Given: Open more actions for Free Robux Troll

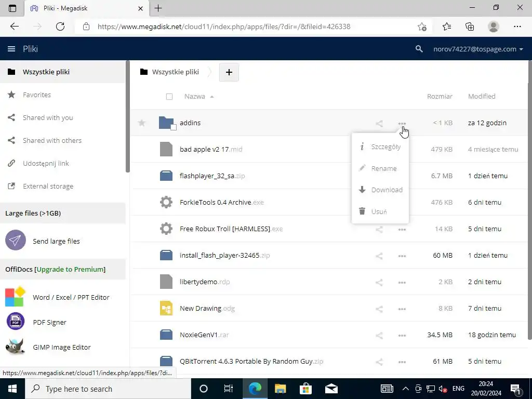Looking at the screenshot, I should point(402,229).
